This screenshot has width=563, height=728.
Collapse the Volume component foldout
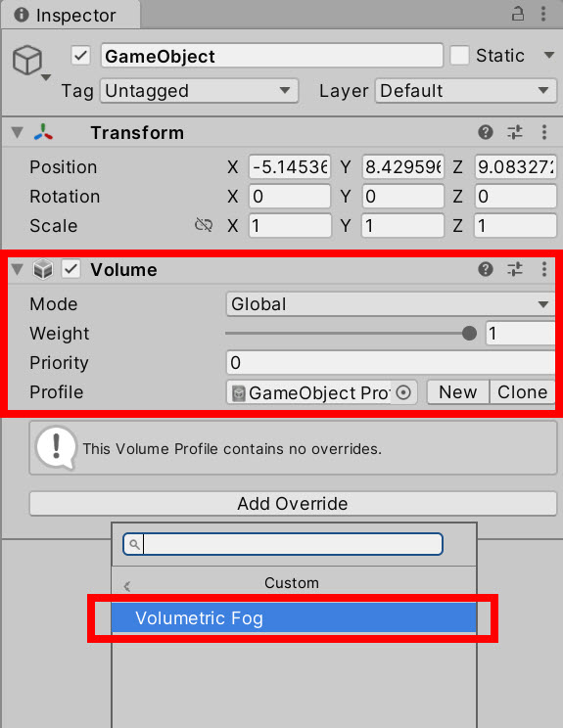[x=18, y=269]
